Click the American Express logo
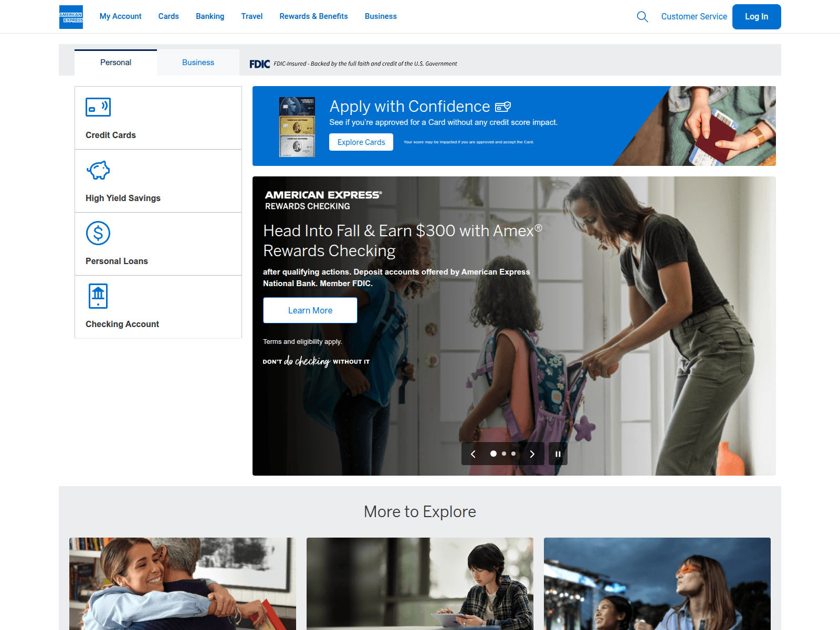The image size is (840, 630). [71, 17]
